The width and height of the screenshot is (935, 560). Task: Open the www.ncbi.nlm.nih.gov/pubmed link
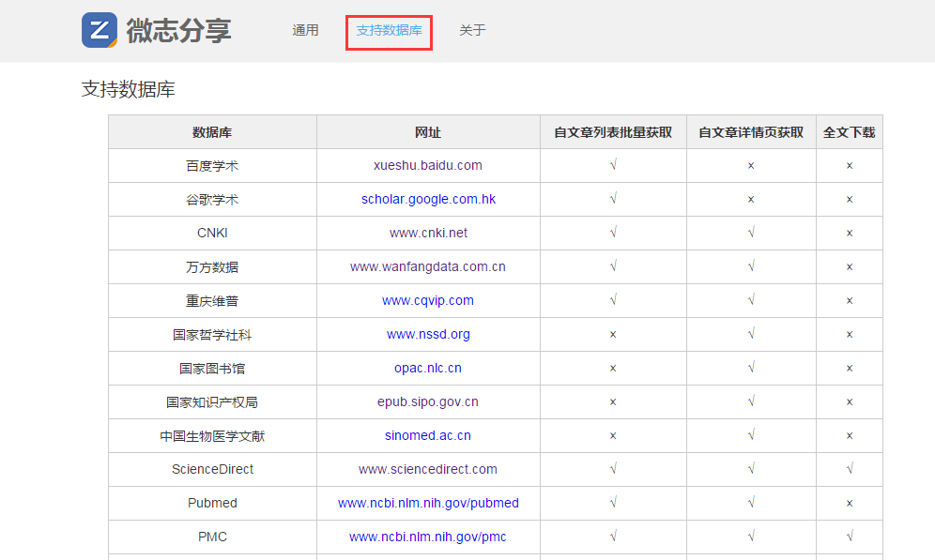428,504
